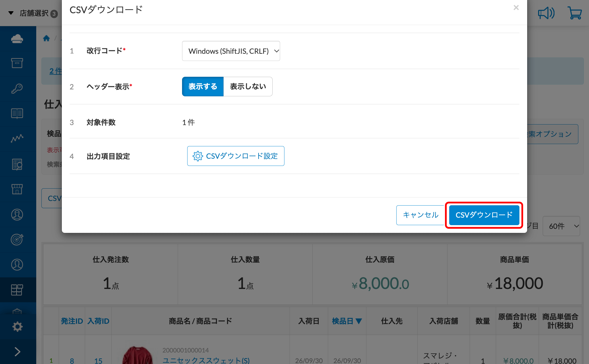Open the 改行コード dropdown
The width and height of the screenshot is (589, 364).
[231, 51]
